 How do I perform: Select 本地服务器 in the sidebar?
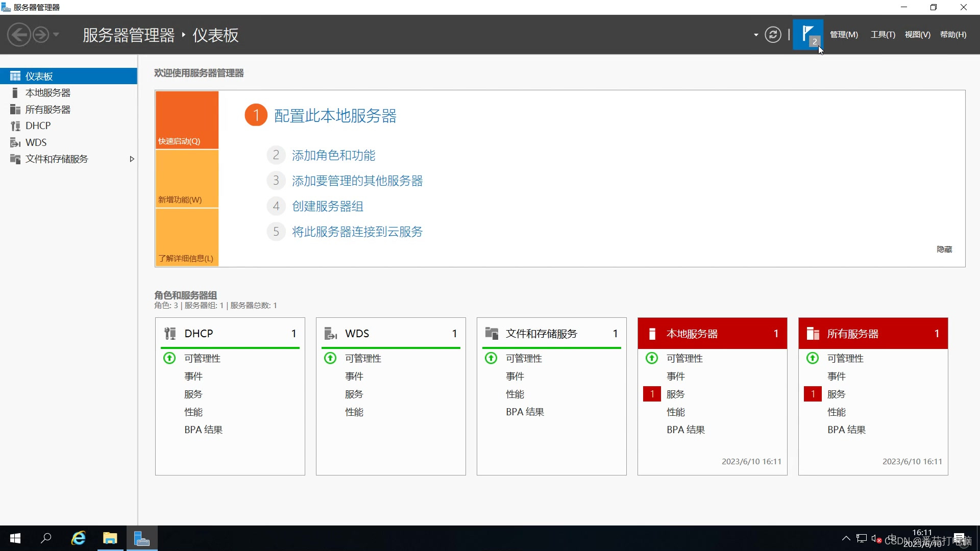point(68,93)
